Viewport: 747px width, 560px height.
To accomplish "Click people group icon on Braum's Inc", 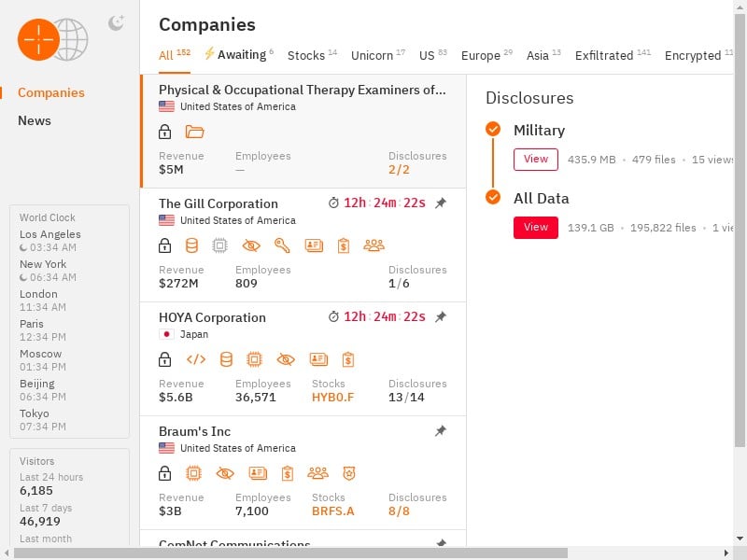I will [x=317, y=473].
